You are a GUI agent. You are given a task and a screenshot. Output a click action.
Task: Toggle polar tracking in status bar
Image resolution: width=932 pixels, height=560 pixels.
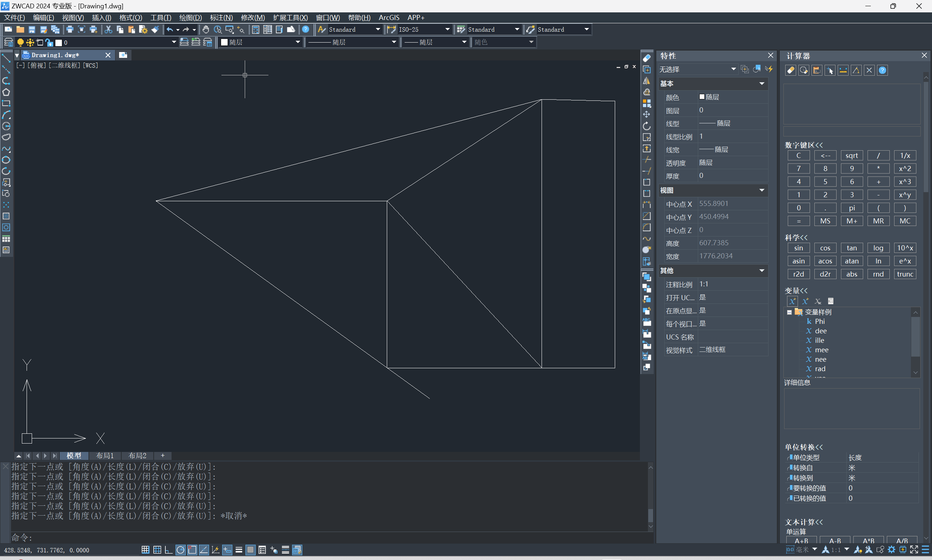click(181, 550)
